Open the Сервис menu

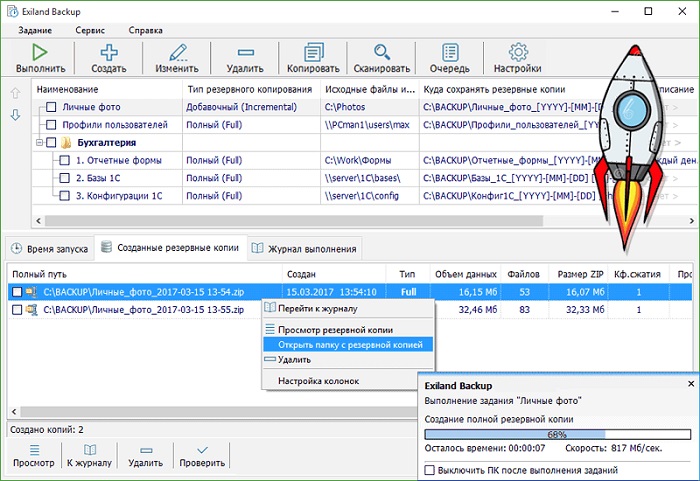click(89, 30)
